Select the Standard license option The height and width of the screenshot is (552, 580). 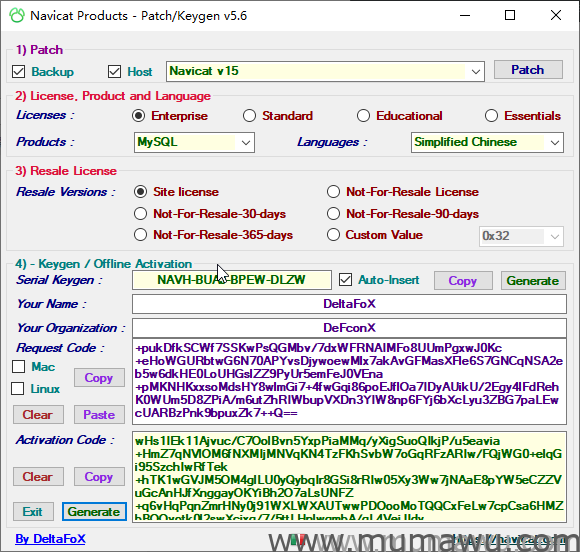[x=249, y=116]
